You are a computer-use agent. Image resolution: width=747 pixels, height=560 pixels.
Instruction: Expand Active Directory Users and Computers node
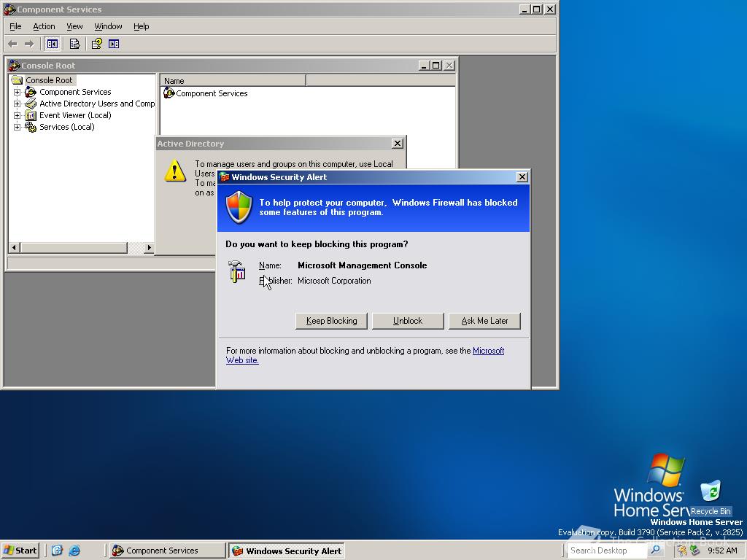click(x=18, y=104)
